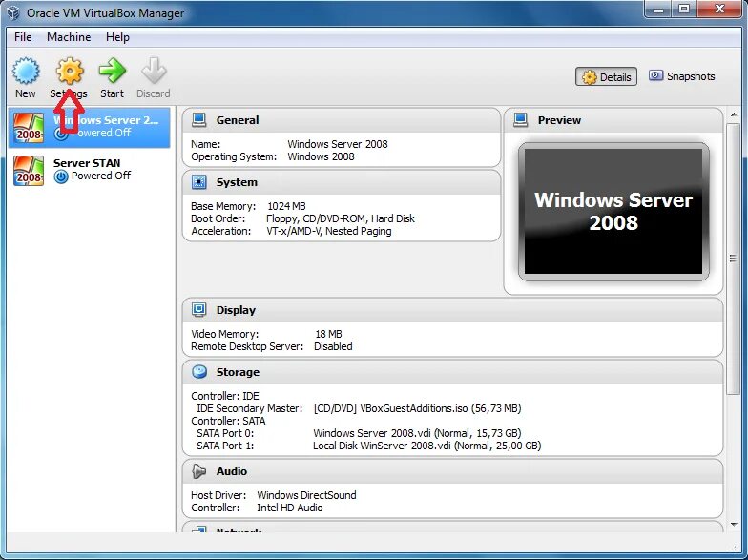748x560 pixels.
Task: Click the VT-x/AMD-V, Nested Paging text
Action: pos(329,231)
